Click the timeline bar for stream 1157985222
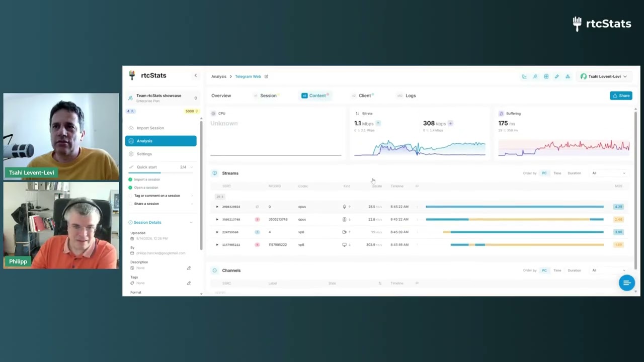 [527, 245]
